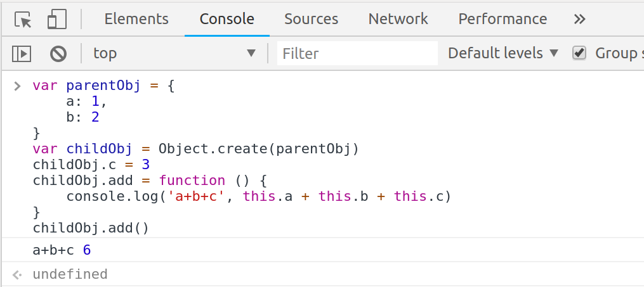Click the 'a+b+c 6' log output

click(62, 250)
